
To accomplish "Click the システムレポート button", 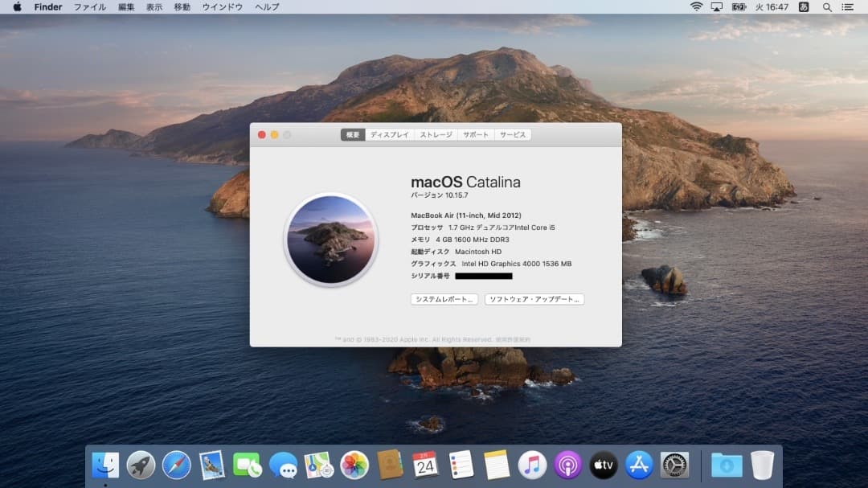I will point(444,300).
